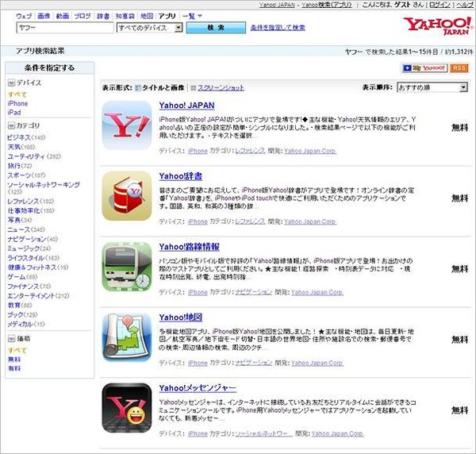Expand the 一覧 menu arrow
Screen dimensions: 476x454
tap(199, 16)
